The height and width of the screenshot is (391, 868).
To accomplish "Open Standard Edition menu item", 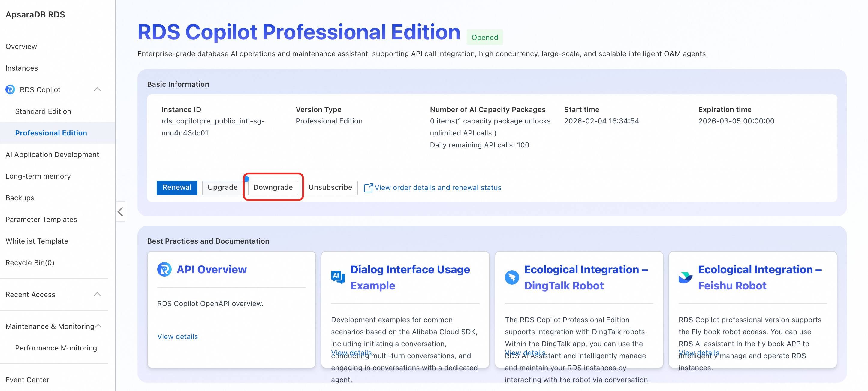I will coord(43,111).
